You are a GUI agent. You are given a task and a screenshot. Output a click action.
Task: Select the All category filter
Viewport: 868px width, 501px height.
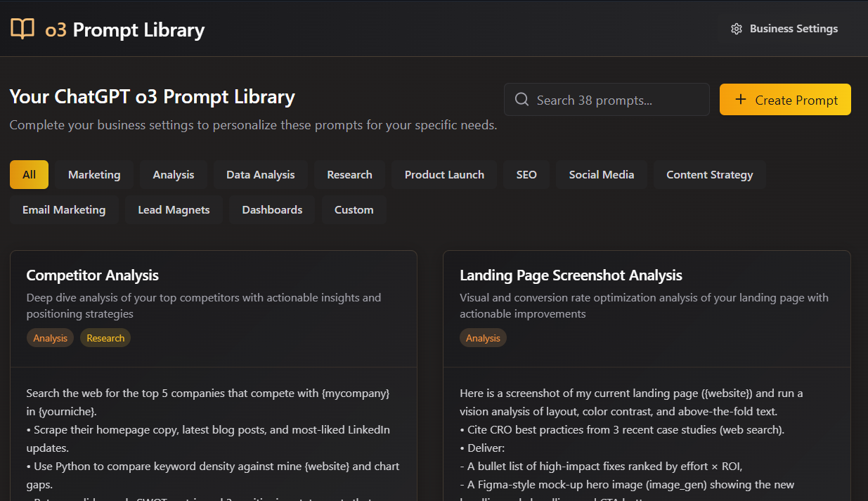(29, 175)
